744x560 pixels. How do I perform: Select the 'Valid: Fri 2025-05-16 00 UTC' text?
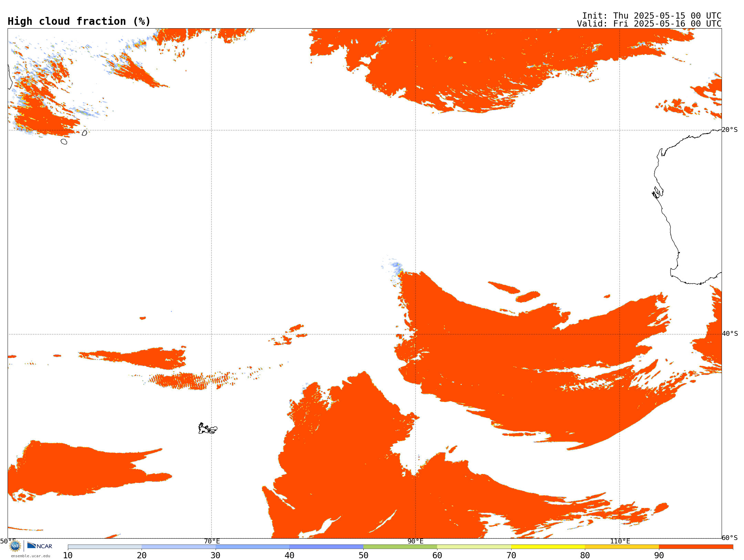point(649,24)
